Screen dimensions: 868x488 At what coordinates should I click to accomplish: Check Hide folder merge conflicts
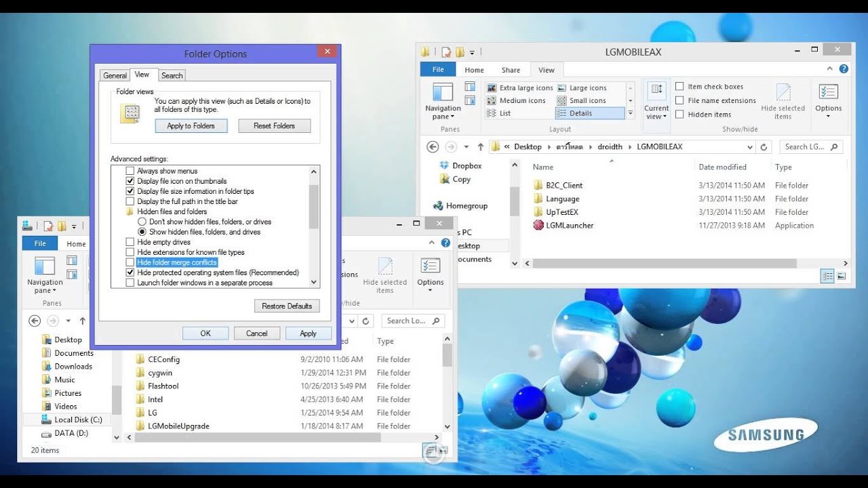130,262
